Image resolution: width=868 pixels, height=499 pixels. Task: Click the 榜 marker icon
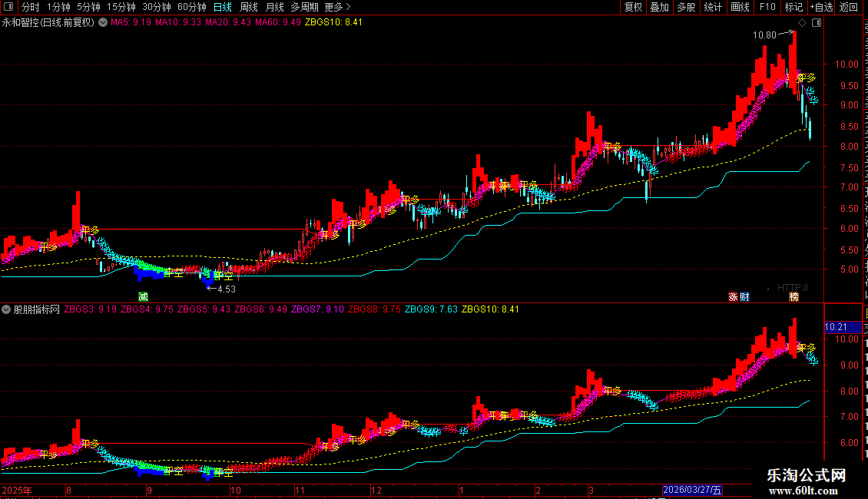pos(793,297)
